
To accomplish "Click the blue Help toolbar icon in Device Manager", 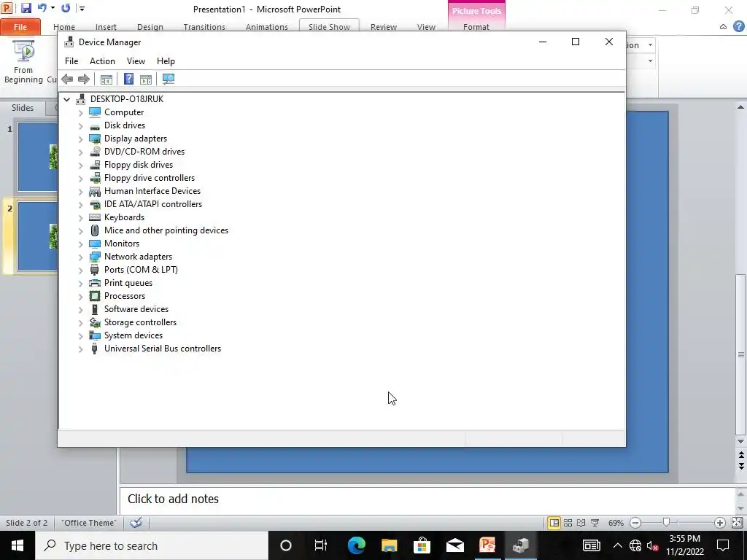I will point(128,79).
